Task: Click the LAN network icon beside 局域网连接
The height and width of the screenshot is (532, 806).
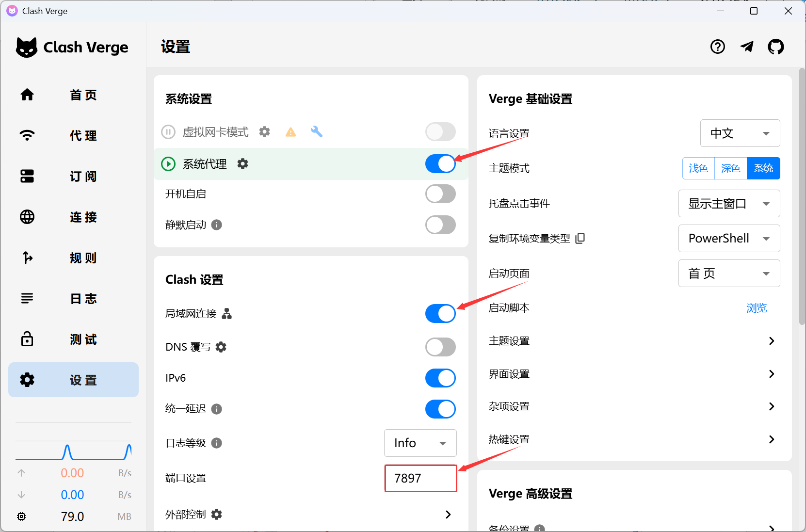Action: (x=227, y=314)
